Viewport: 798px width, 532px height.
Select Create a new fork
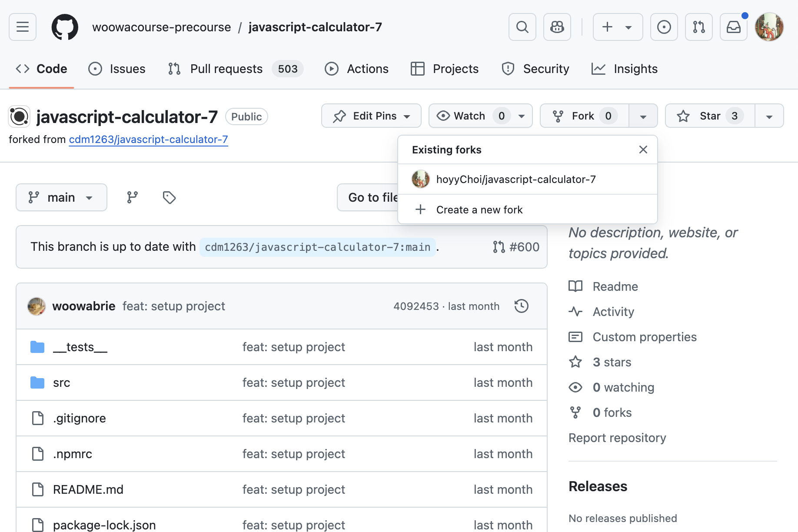[x=528, y=209]
